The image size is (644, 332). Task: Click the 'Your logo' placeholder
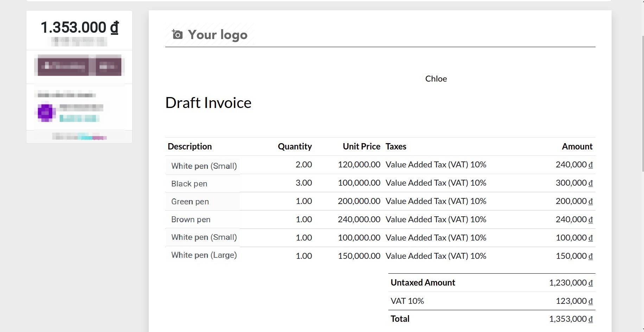click(x=217, y=34)
